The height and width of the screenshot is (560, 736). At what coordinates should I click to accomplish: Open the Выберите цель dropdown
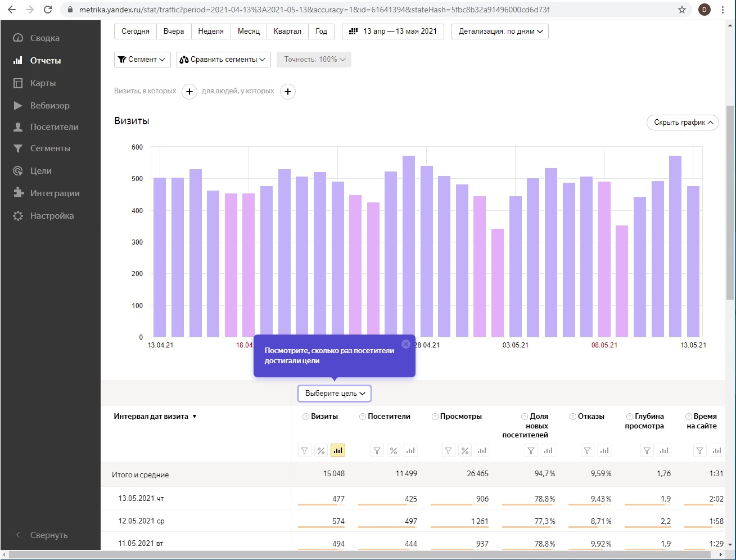click(x=335, y=394)
